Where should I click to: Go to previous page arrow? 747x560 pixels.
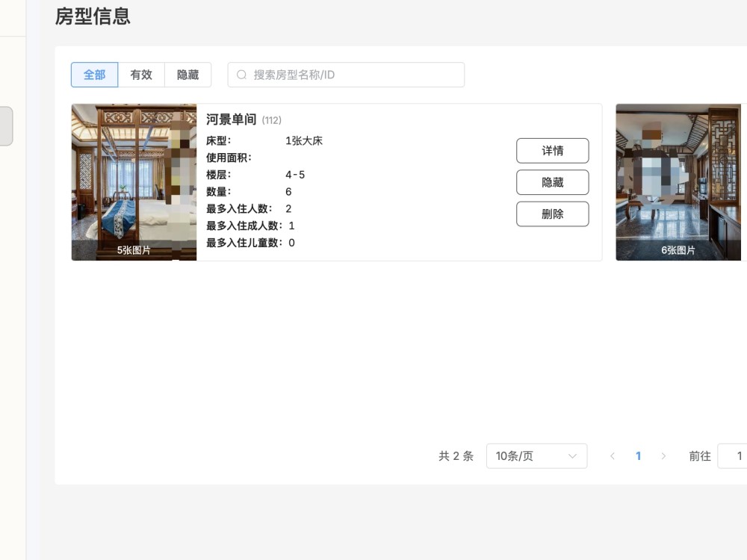(613, 456)
